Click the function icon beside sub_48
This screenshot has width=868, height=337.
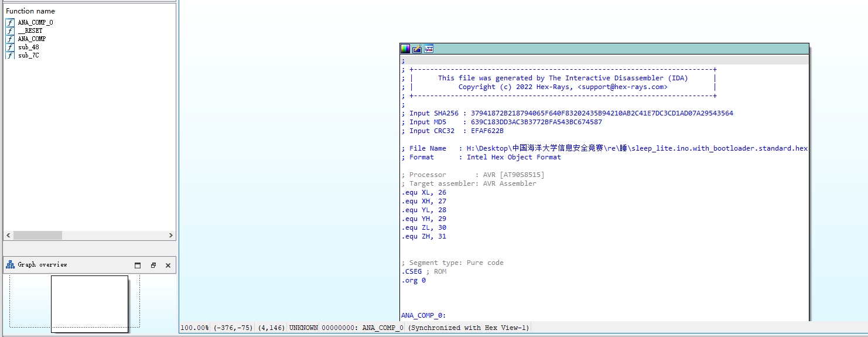pyautogui.click(x=10, y=47)
